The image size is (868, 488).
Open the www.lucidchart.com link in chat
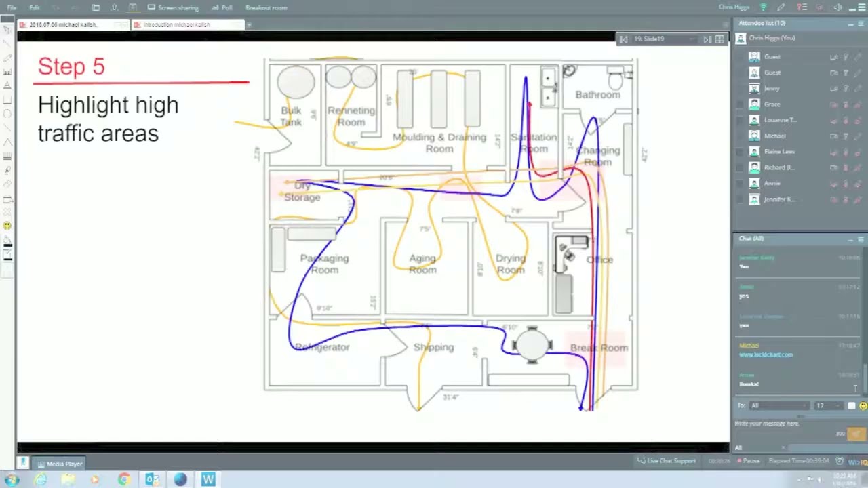[766, 354]
